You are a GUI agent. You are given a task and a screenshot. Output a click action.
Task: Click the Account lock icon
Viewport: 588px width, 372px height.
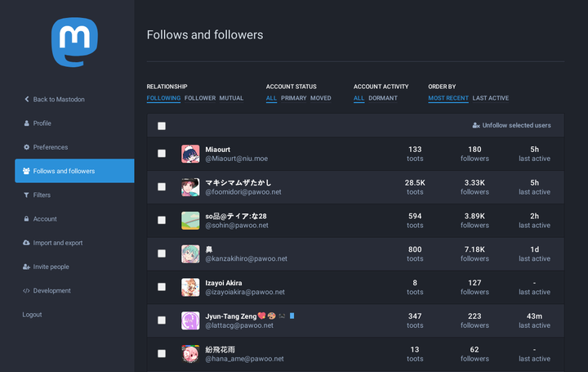pyautogui.click(x=27, y=219)
